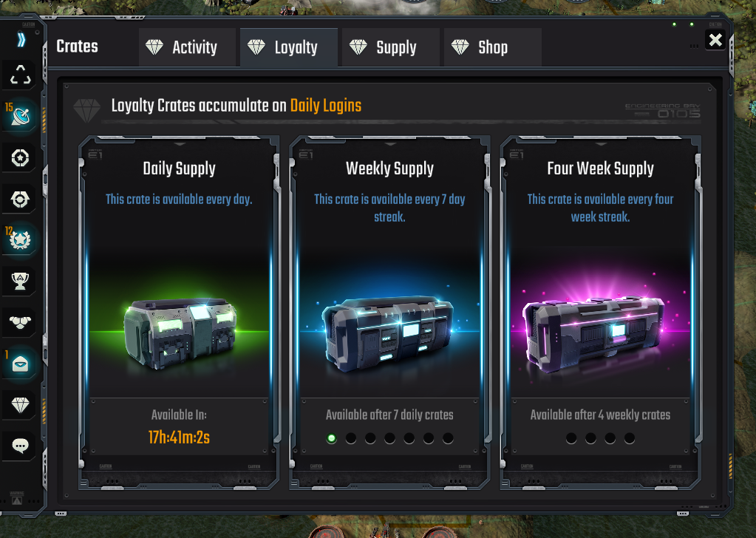This screenshot has height=538, width=756.
Task: Expand the sidebar with double chevron
Action: [21, 39]
